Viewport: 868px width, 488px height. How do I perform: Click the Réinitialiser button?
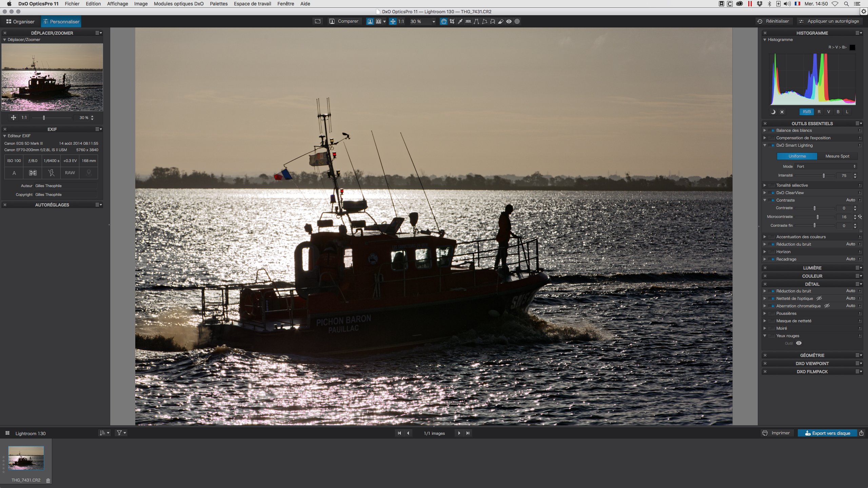tap(774, 21)
